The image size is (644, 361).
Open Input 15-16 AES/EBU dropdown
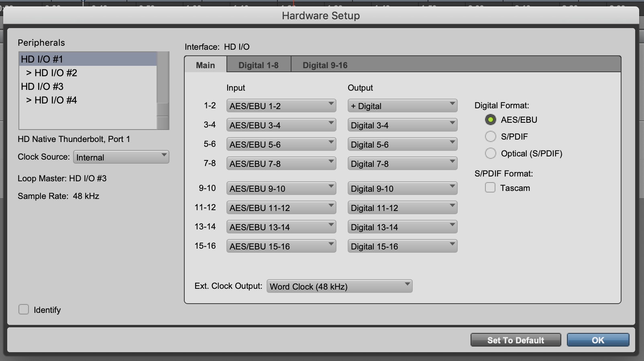click(281, 246)
